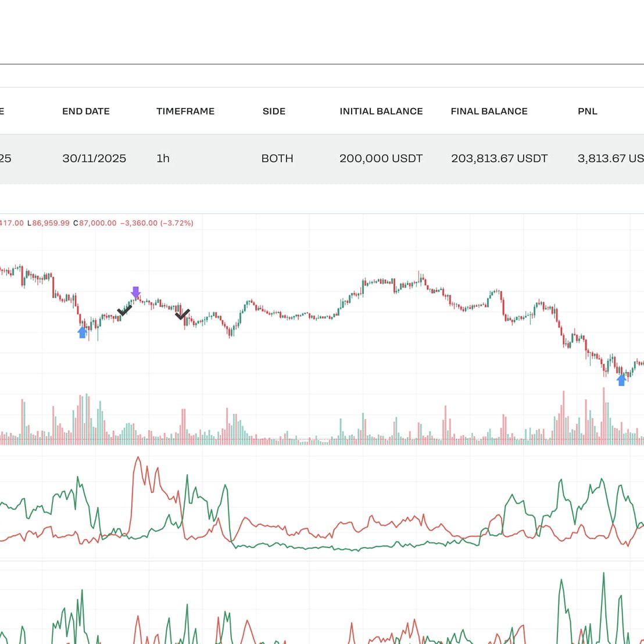Select the checkmark marker just before the purple arrow
The height and width of the screenshot is (644, 644).
click(x=124, y=310)
